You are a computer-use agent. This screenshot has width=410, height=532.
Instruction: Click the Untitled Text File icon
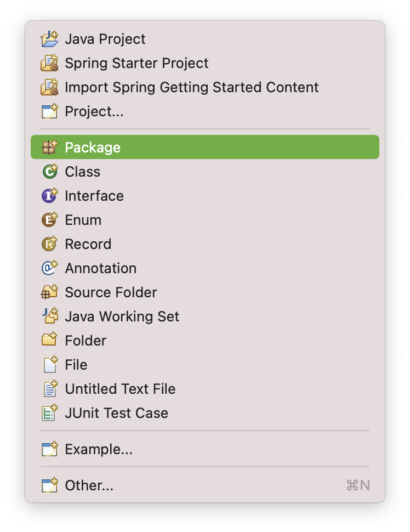click(49, 389)
